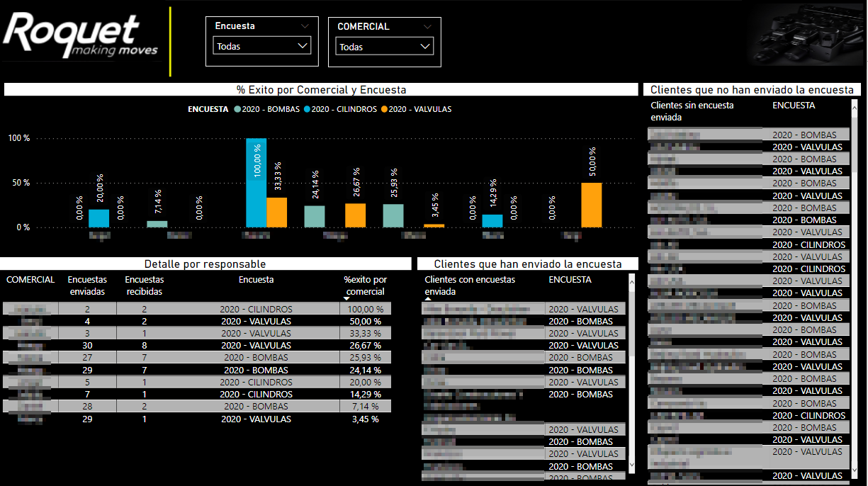
Task: Open the COMERCIAL slicer dropdown showing Todas
Action: click(x=384, y=47)
